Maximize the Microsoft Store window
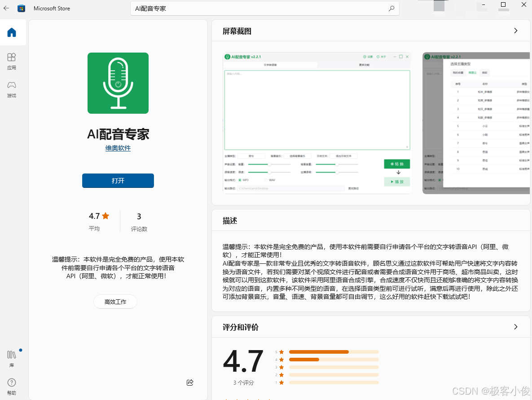Image resolution: width=532 pixels, height=400 pixels. coord(503,5)
